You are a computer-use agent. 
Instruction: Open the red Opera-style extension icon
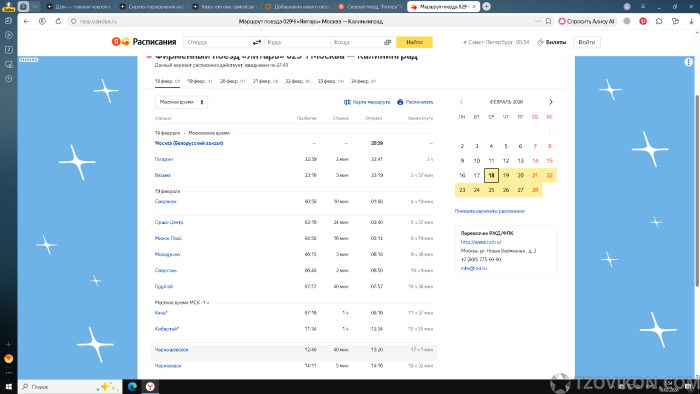pos(643,21)
